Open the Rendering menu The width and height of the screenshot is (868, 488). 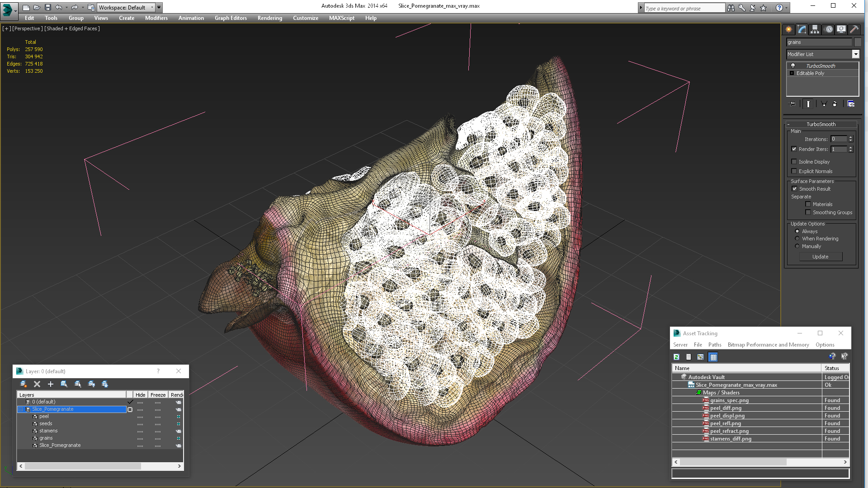click(x=269, y=18)
